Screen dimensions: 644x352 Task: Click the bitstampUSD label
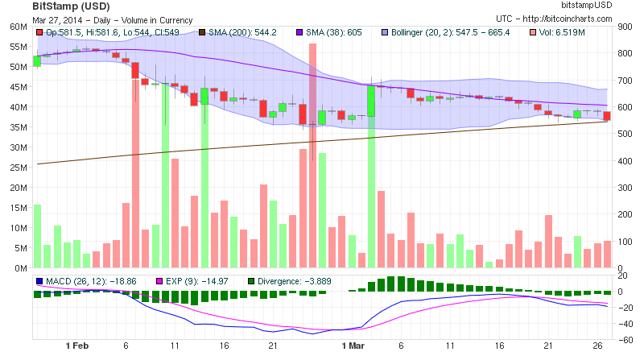(587, 5)
